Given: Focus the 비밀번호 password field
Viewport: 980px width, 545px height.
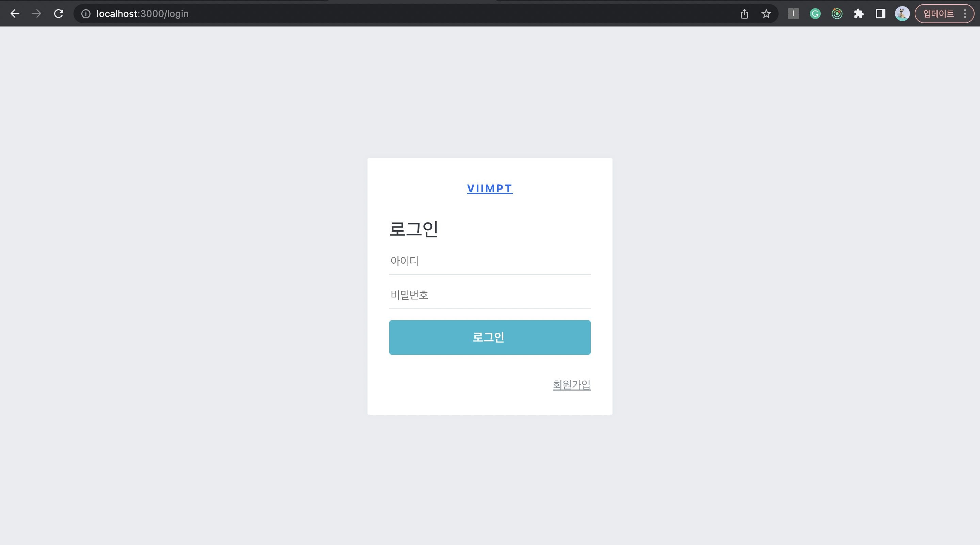Looking at the screenshot, I should click(490, 295).
